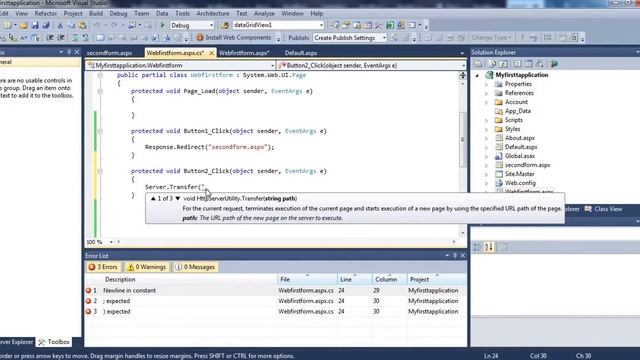Open the Analyze menu
This screenshot has height=360, width=640.
[x=264, y=13]
